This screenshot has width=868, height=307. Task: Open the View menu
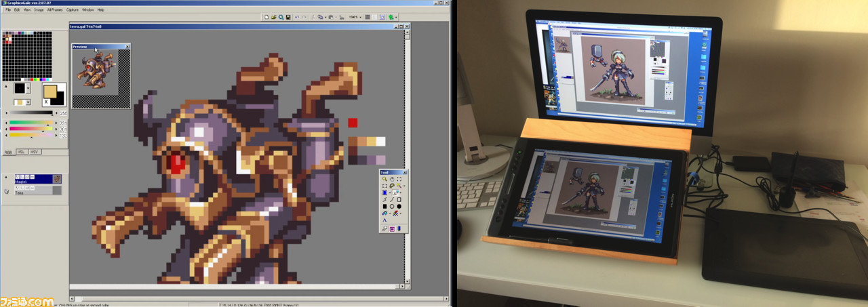[26, 10]
